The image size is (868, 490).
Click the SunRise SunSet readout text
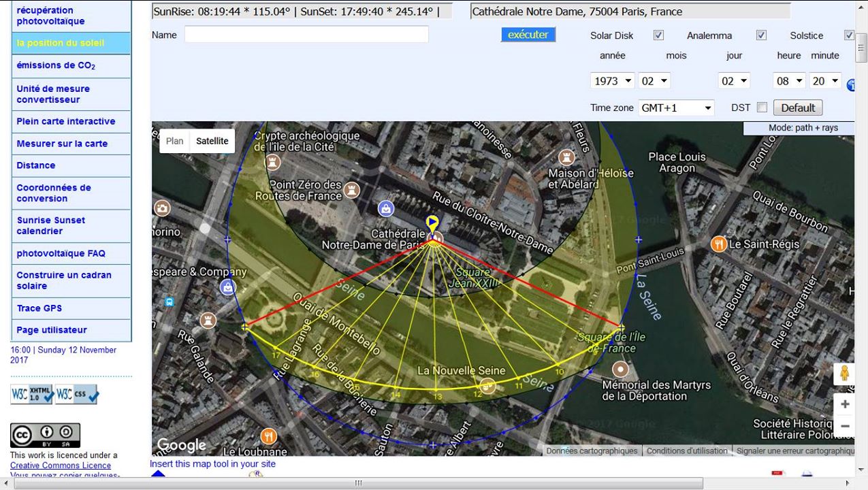302,12
